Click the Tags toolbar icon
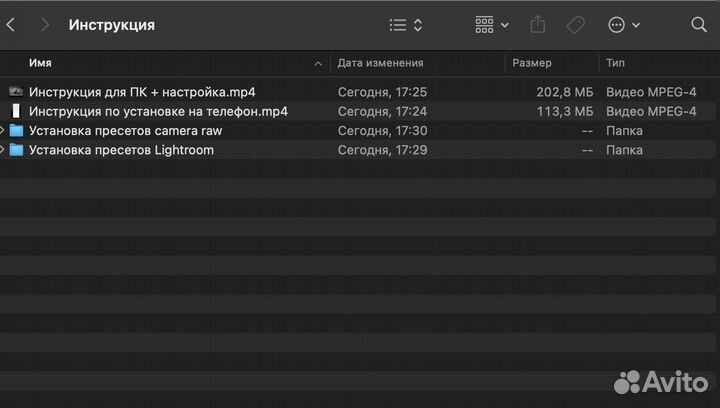 [575, 25]
